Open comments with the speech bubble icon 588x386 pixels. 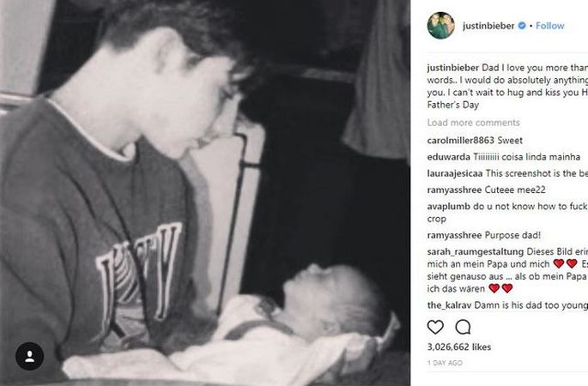[463, 327]
